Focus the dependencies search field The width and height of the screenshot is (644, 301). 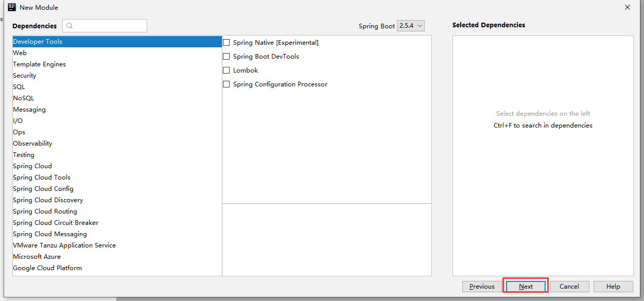[105, 26]
